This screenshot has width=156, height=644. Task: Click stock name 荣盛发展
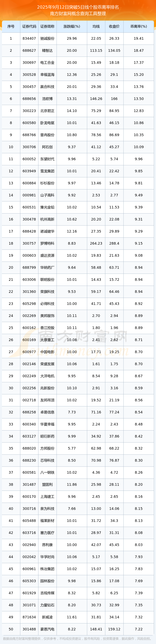pyautogui.click(x=47, y=364)
